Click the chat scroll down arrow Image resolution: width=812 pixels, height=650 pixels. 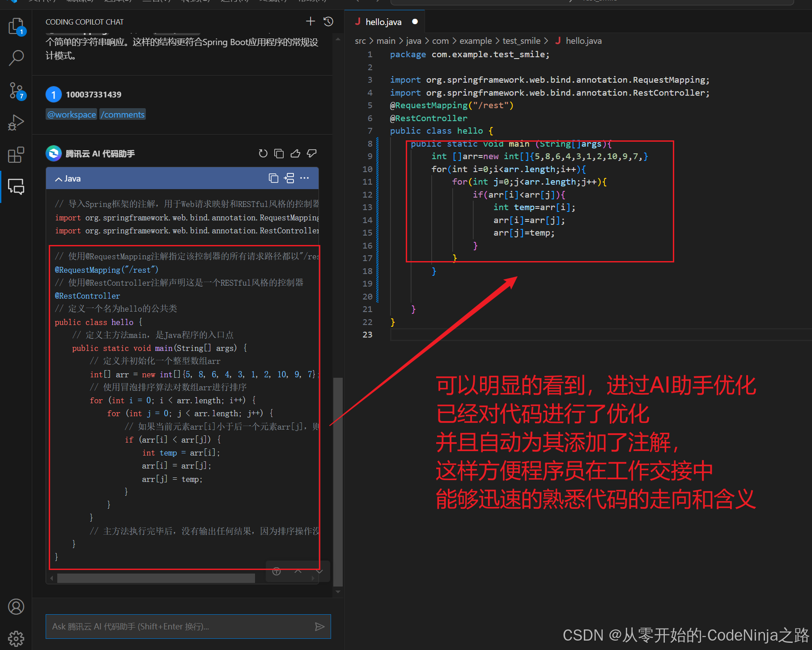pyautogui.click(x=338, y=592)
